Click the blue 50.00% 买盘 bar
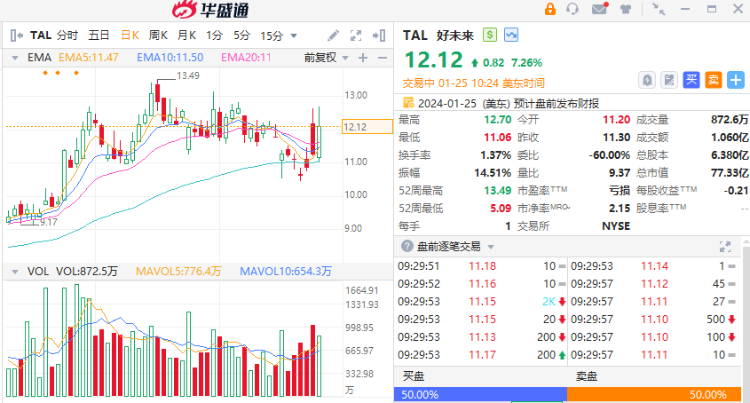750x403 pixels. coord(480,394)
